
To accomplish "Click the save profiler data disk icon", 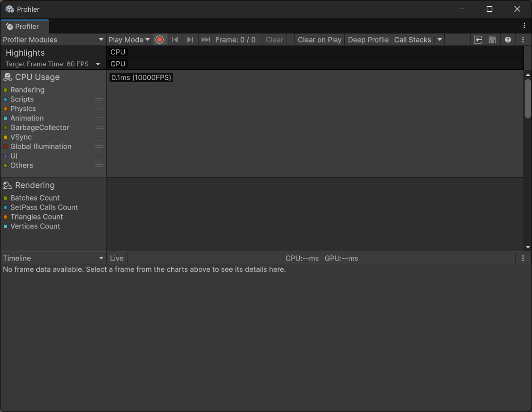I will 492,40.
